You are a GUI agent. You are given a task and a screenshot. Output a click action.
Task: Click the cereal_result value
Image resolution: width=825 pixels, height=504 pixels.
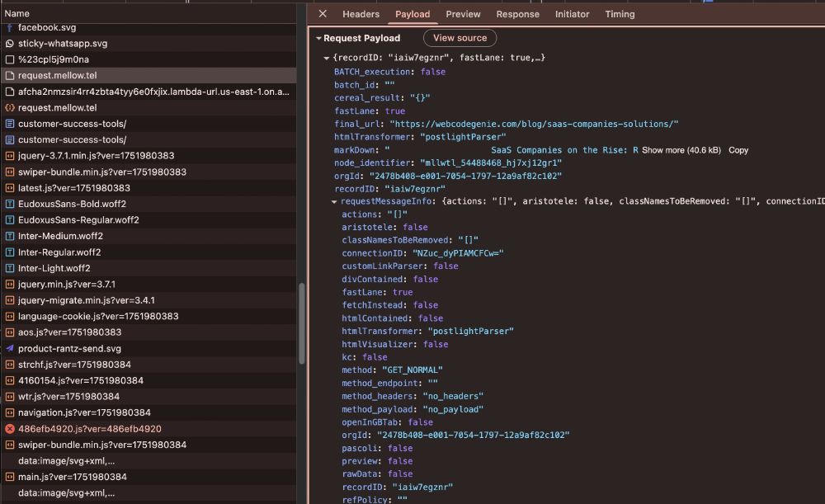point(420,98)
